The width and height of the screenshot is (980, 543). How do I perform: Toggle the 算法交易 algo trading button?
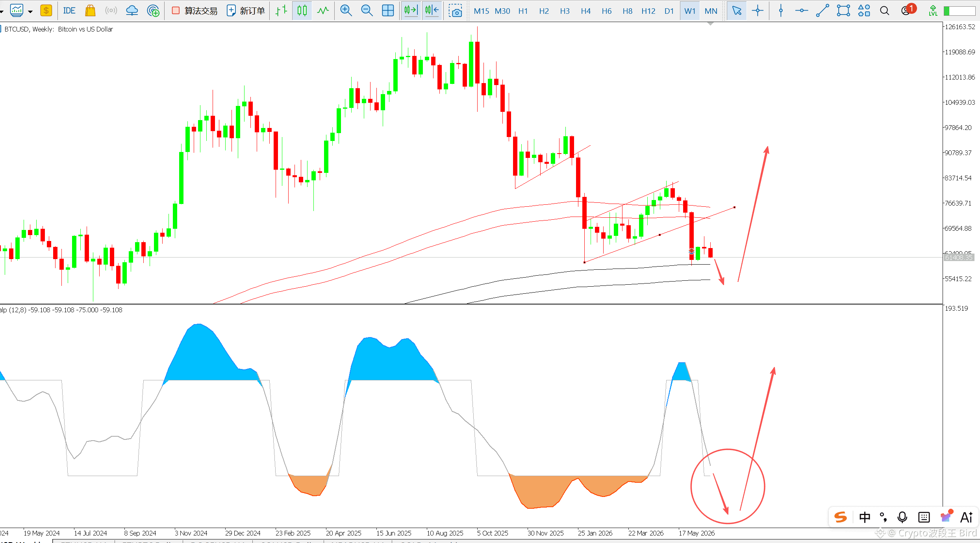[195, 11]
